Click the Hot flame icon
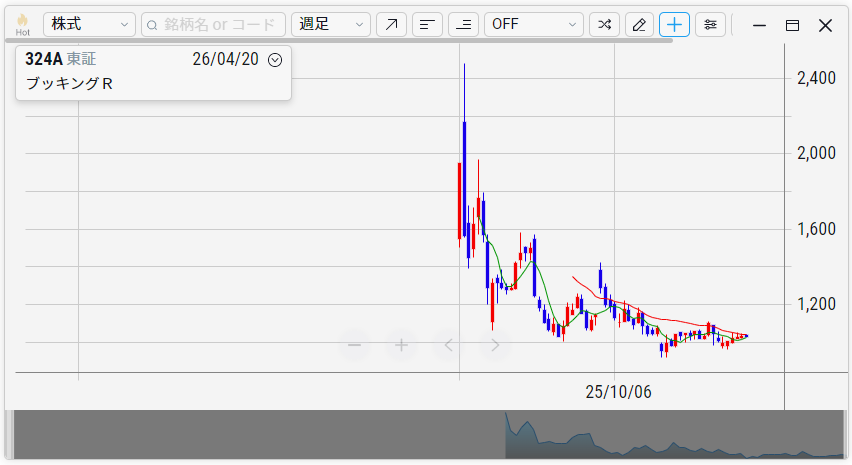The image size is (852, 465). (22, 24)
